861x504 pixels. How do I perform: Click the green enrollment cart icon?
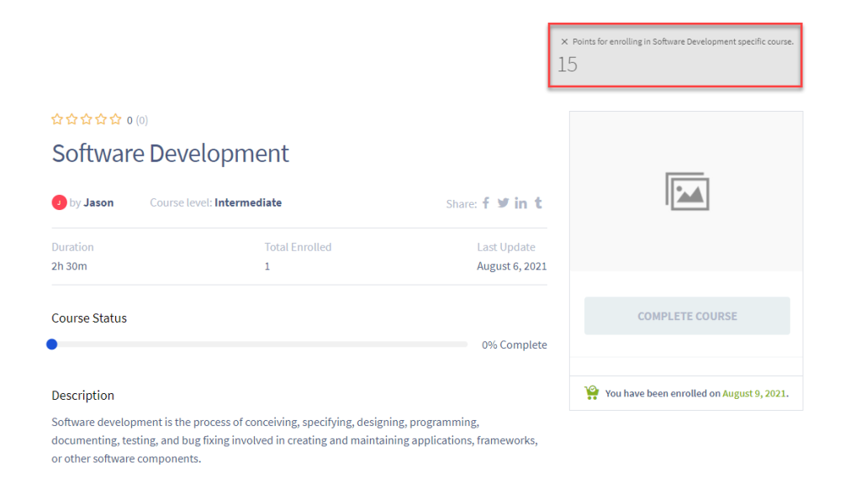(592, 392)
